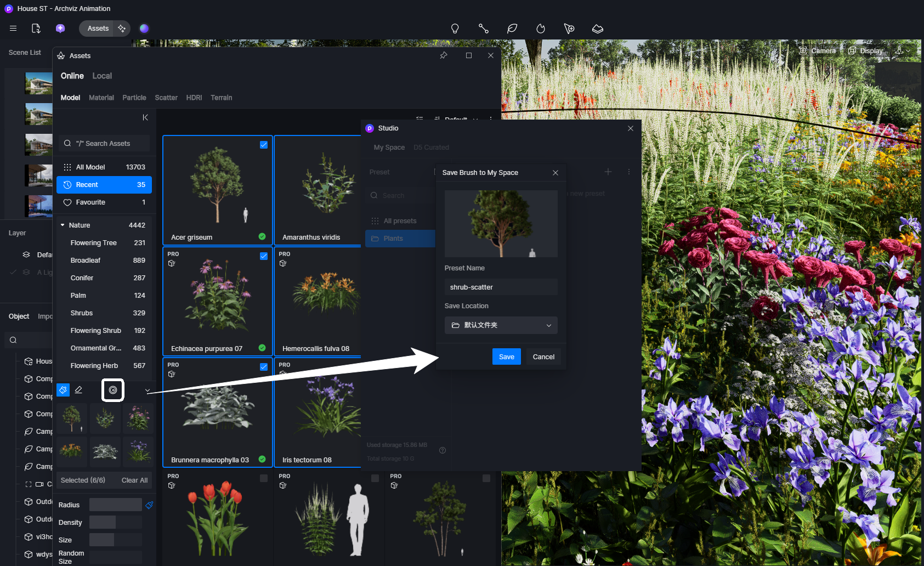Close the Save Brush dialog
The width and height of the screenshot is (924, 566).
click(555, 173)
